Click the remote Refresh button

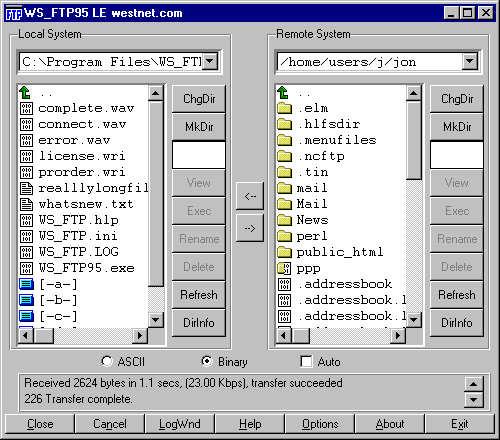pyautogui.click(x=457, y=295)
